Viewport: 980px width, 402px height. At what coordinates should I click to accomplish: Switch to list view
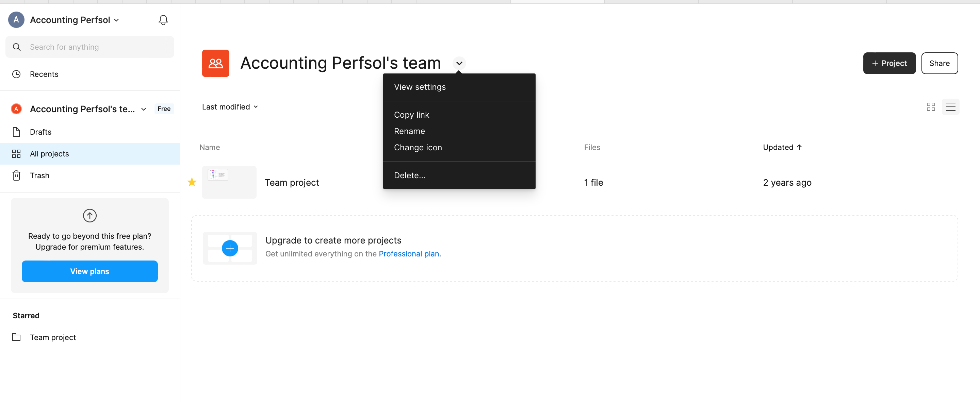coord(950,107)
